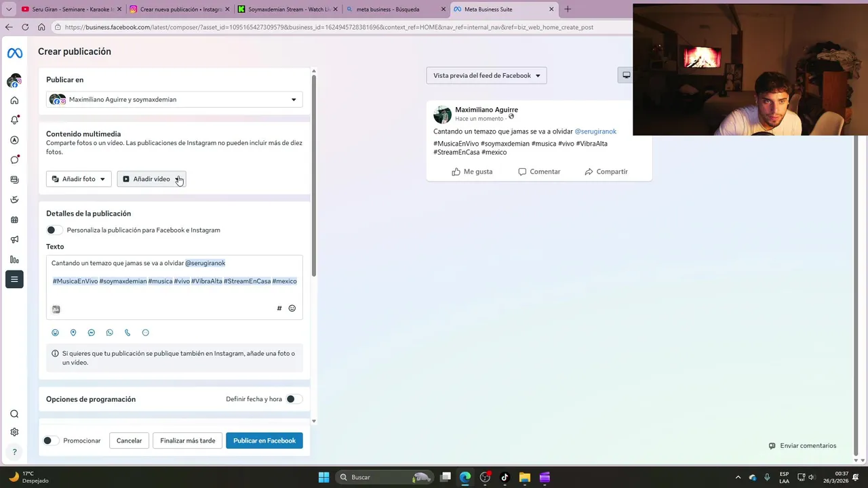Click the composer panel vertical scrollbar
868x488 pixels.
coord(313,175)
